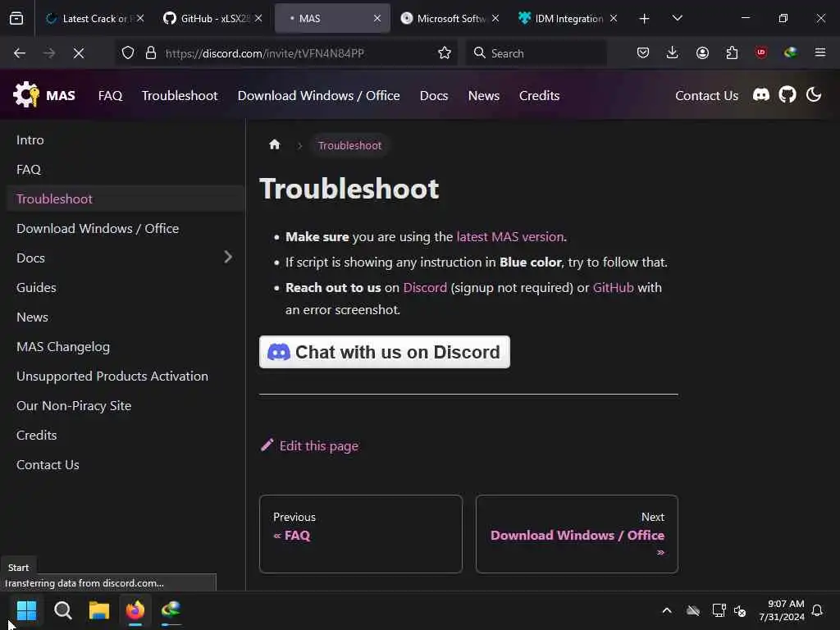840x630 pixels.
Task: Select Intro in sidebar
Action: (126, 139)
